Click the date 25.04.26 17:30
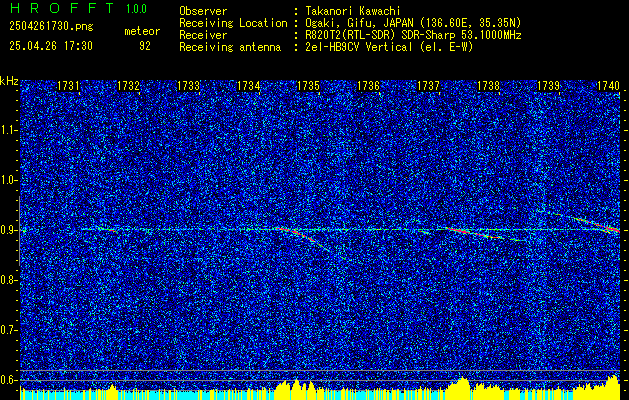 (51, 46)
